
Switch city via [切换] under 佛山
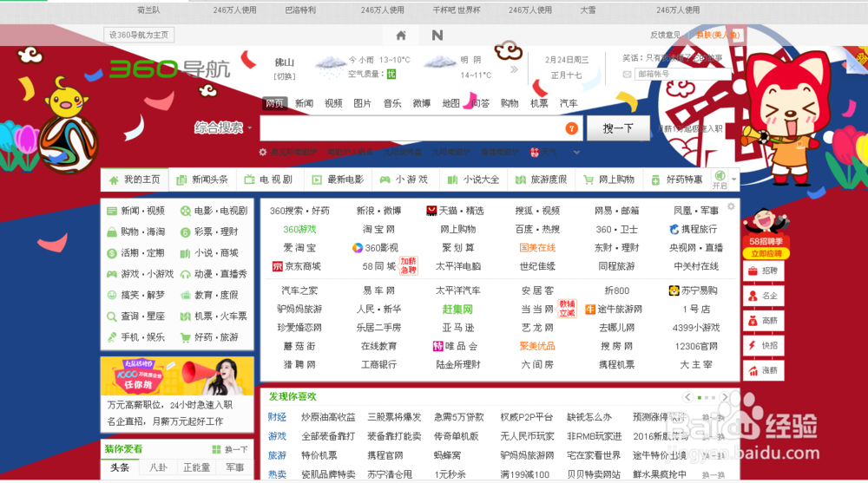click(x=285, y=76)
